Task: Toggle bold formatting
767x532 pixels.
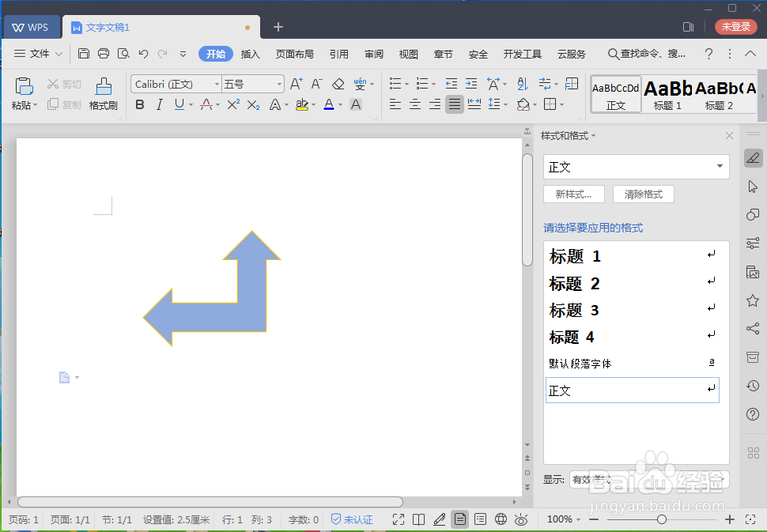Action: [140, 104]
